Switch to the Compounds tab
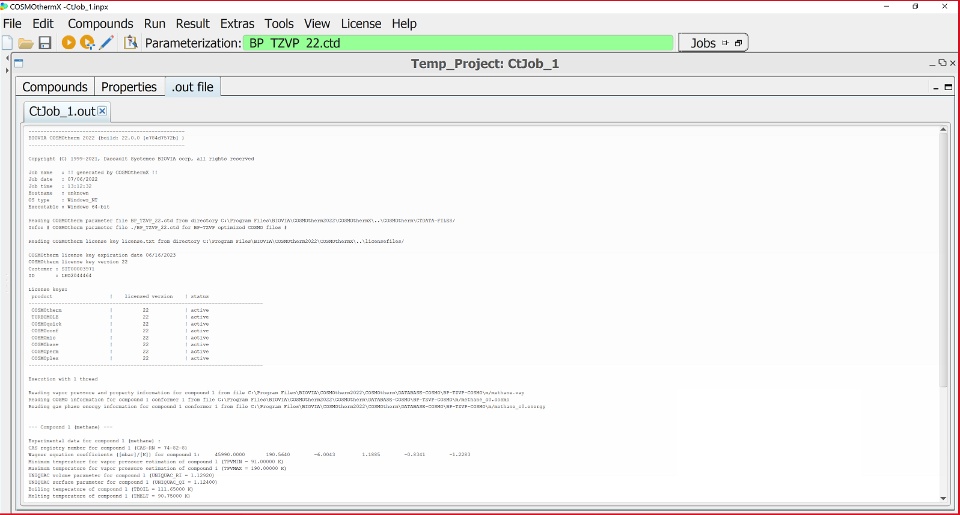 (55, 87)
